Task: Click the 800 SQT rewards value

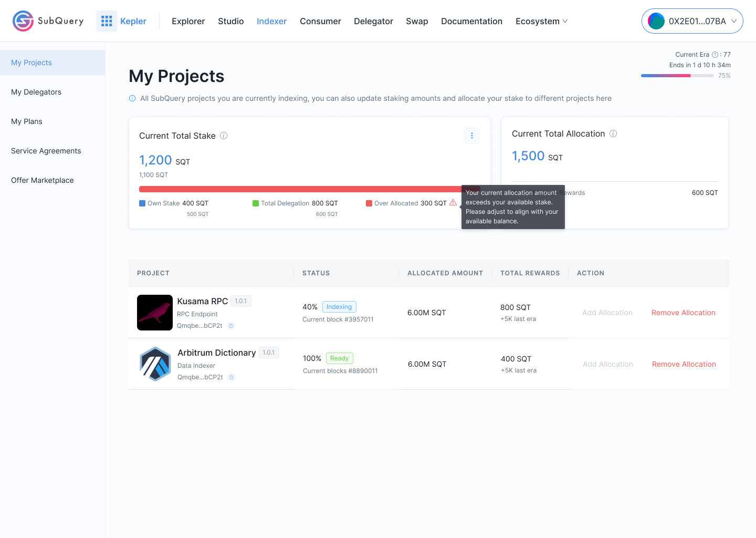Action: pyautogui.click(x=516, y=307)
